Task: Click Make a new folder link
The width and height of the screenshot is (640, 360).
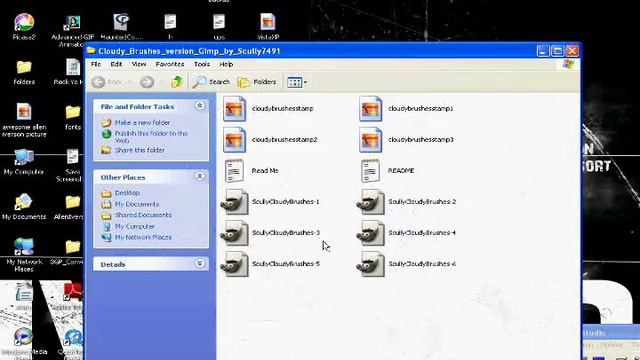Action: pyautogui.click(x=142, y=122)
